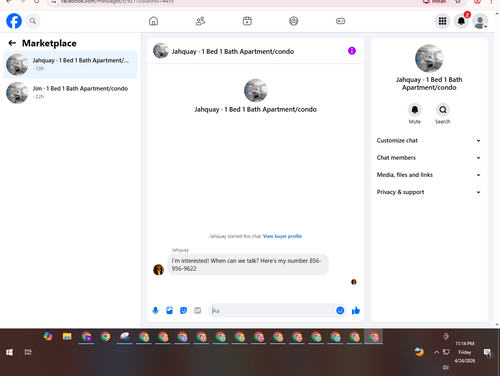Click Jahquay's sender avatar beside message
The width and height of the screenshot is (500, 376).
[158, 269]
